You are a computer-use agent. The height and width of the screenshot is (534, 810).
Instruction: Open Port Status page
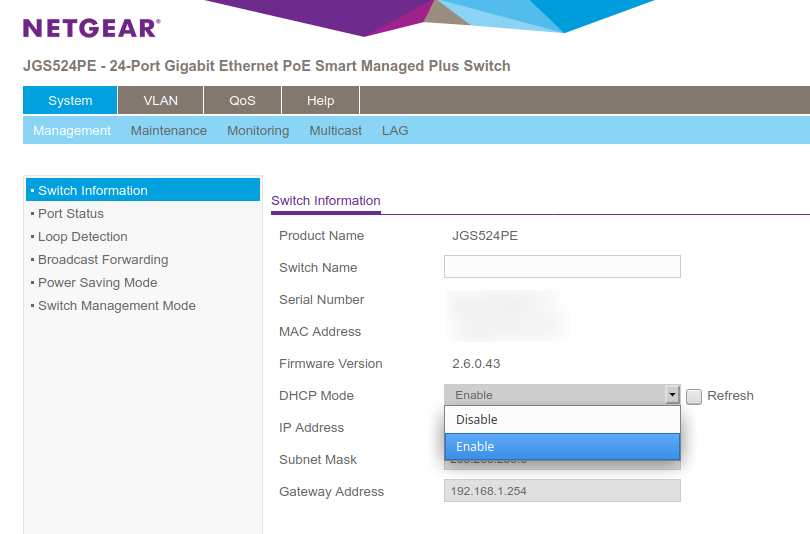click(71, 213)
